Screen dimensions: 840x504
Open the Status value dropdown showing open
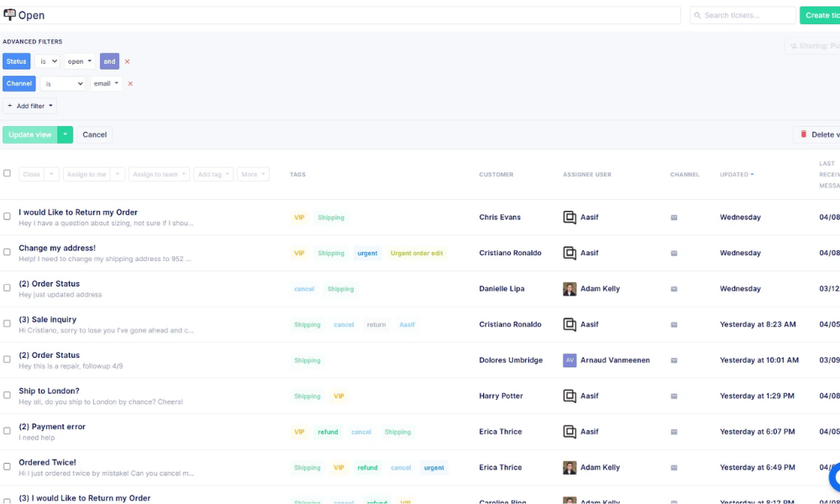click(79, 61)
